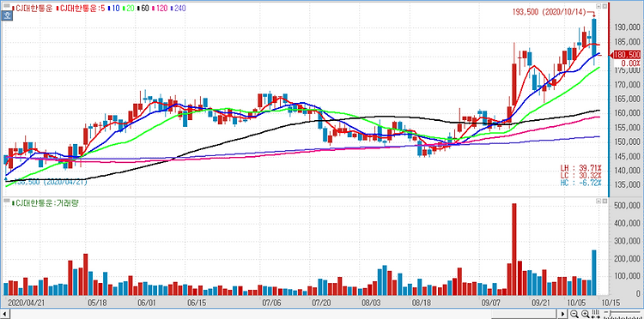
Task: Click the 05/18 date axis label
Action: pyautogui.click(x=98, y=303)
